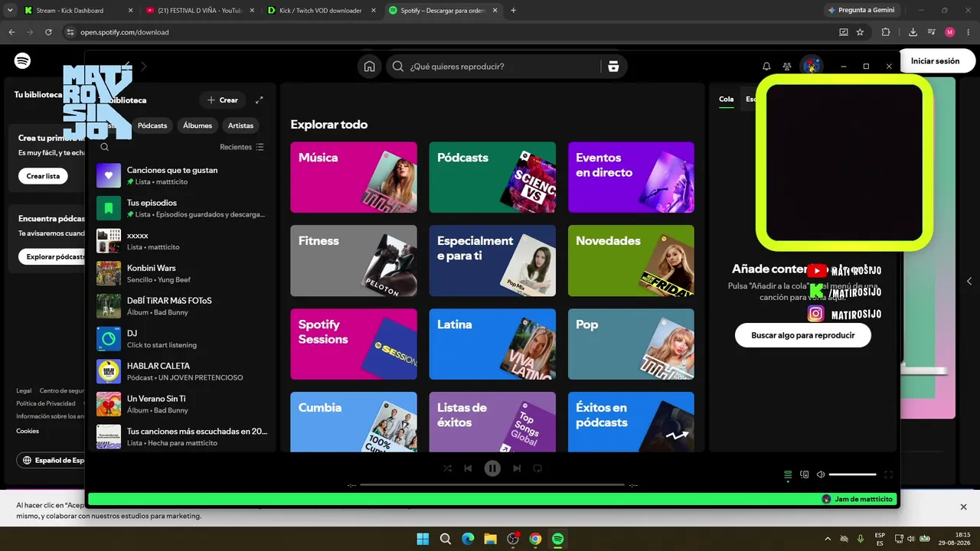This screenshot has width=980, height=551.
Task: Switch to FESTIVAL D VIÑA YouTube tab
Action: (x=201, y=11)
